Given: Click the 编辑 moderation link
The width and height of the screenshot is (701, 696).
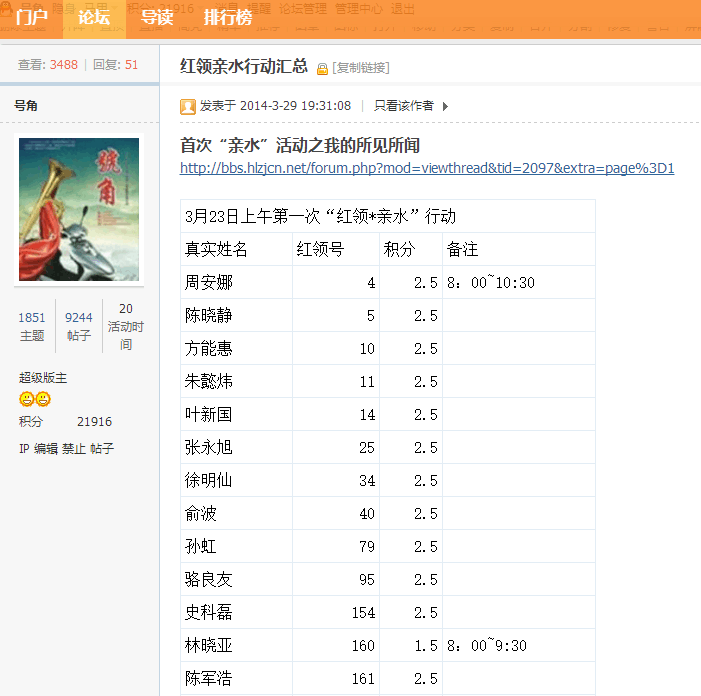Looking at the screenshot, I should tap(46, 449).
